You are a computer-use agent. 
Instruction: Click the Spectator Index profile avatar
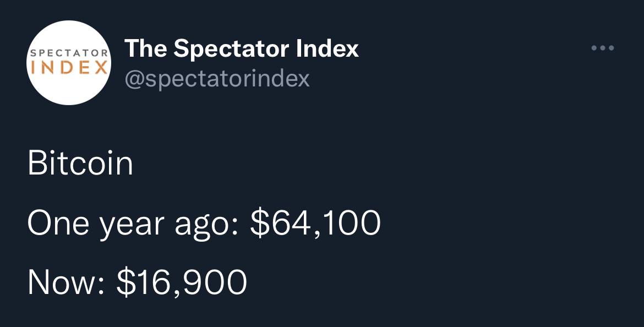coord(69,63)
